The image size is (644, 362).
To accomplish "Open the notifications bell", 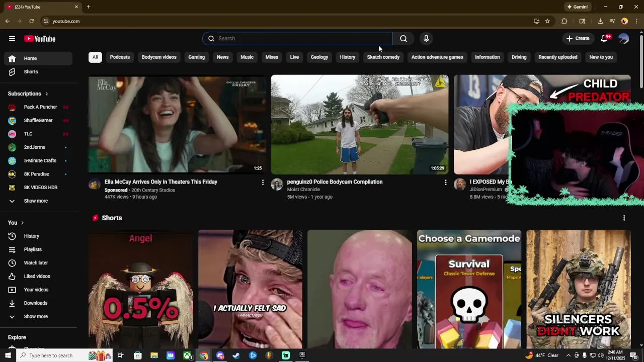I will click(605, 39).
